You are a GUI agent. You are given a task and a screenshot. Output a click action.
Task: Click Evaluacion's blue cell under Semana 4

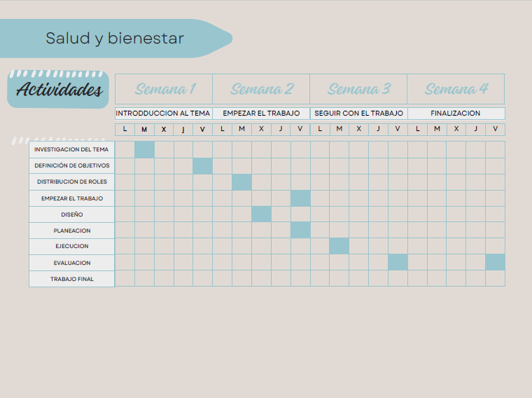point(495,262)
